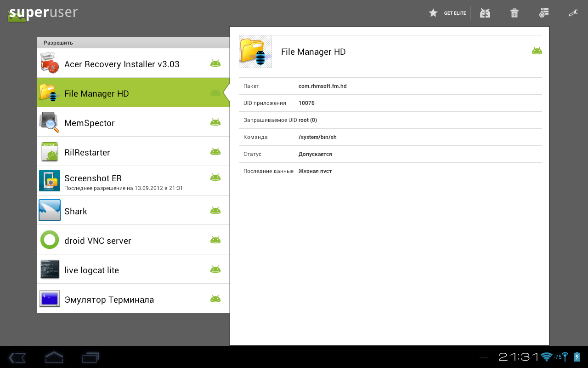Open the list settings icon in toolbar
The image size is (588, 368).
click(544, 13)
